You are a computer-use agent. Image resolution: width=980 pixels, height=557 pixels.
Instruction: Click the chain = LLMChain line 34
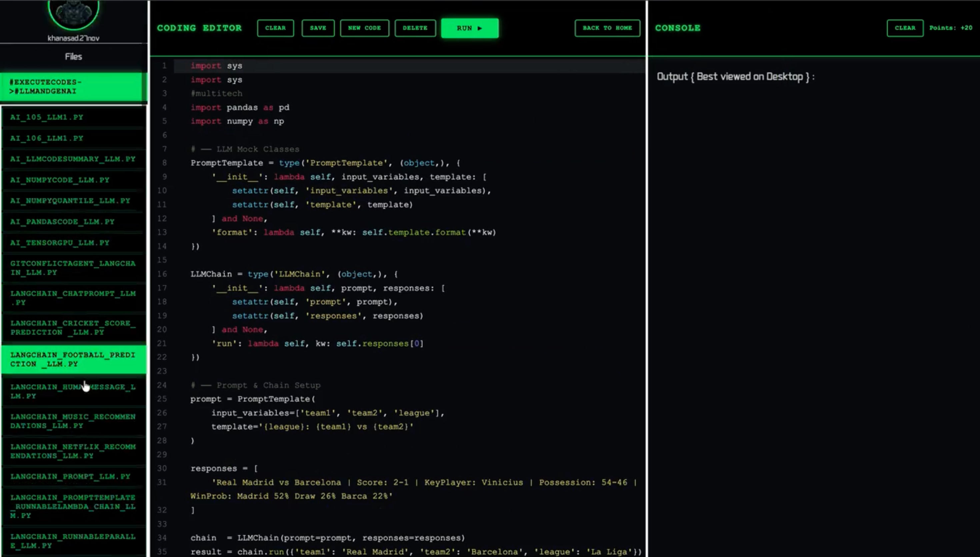[x=328, y=538]
